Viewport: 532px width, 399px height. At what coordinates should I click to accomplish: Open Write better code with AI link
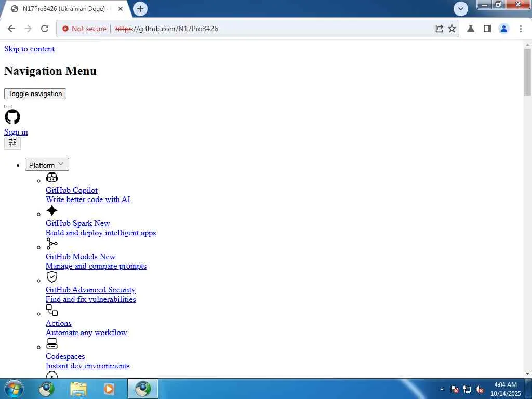coord(88,199)
